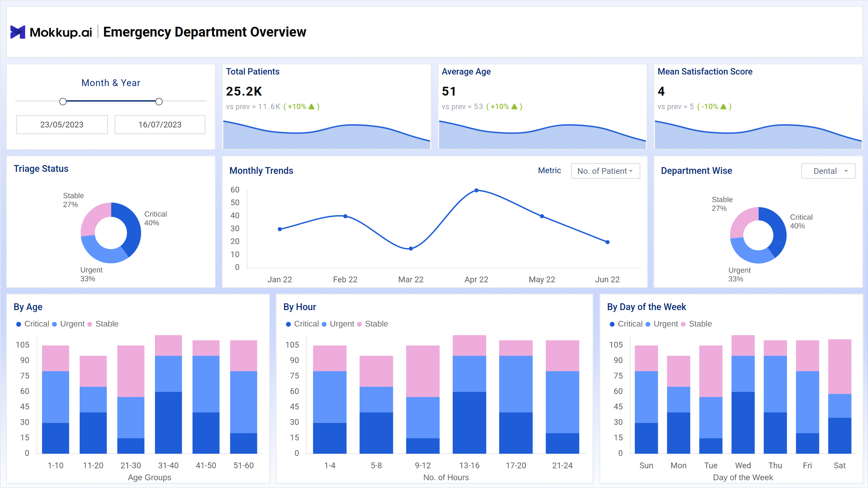Image resolution: width=868 pixels, height=488 pixels.
Task: Click the Wed bar in By Day of the Week
Action: [x=743, y=394]
